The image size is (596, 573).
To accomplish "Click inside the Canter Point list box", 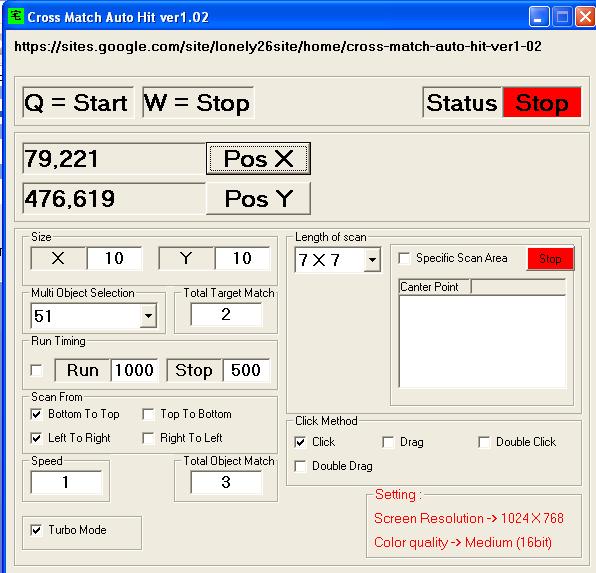I will 482,341.
